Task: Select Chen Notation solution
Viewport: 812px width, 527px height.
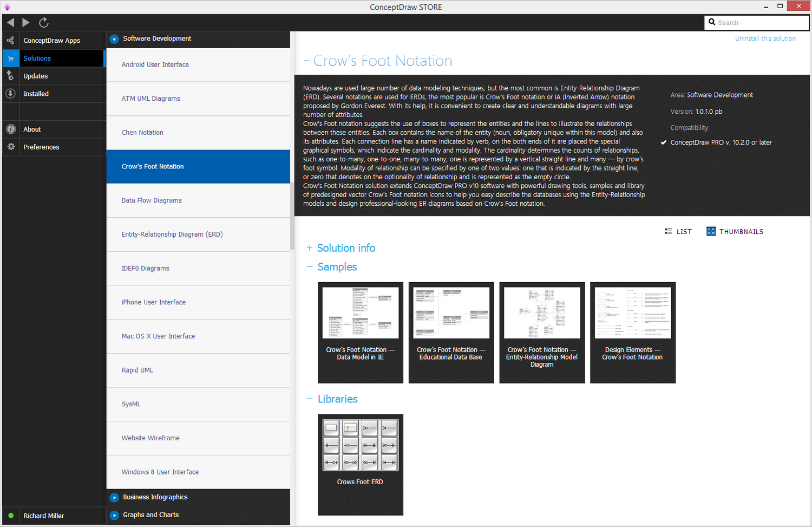Action: (x=198, y=133)
